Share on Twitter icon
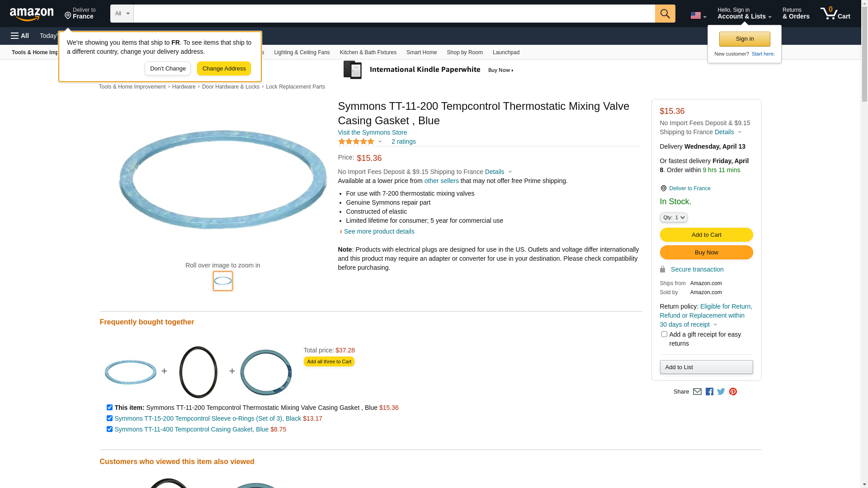 pos(721,392)
